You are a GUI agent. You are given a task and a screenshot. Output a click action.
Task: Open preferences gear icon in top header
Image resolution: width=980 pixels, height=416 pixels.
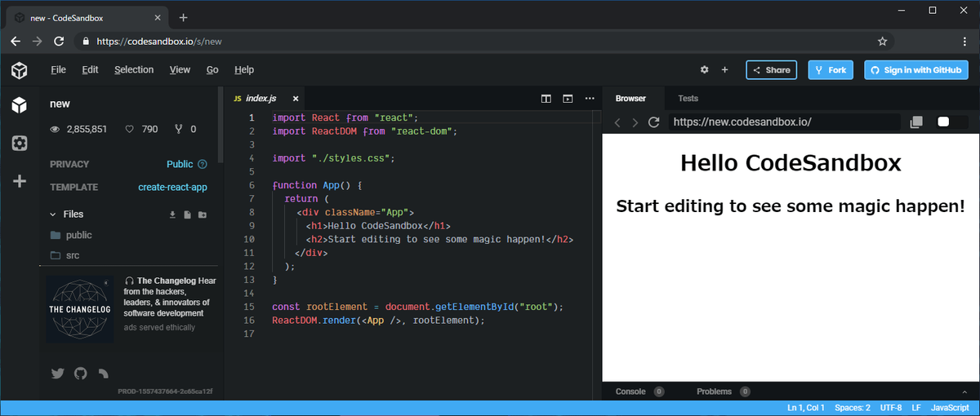[x=704, y=70]
